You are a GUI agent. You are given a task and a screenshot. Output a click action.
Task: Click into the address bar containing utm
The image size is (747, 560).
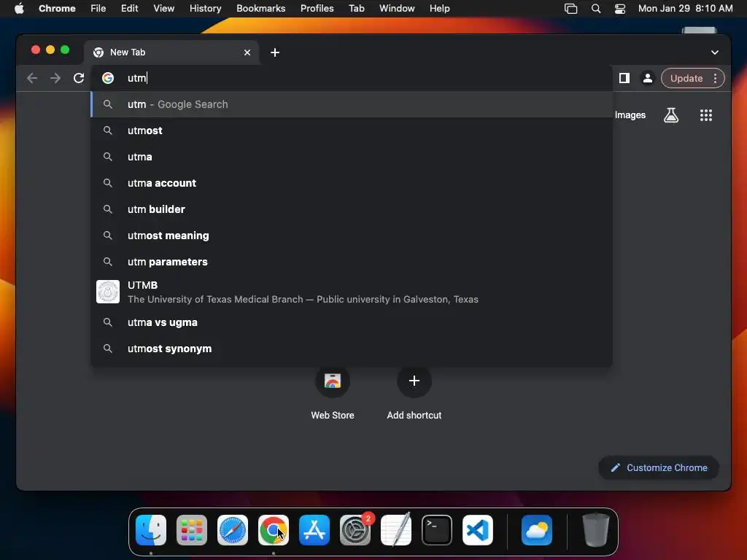352,78
